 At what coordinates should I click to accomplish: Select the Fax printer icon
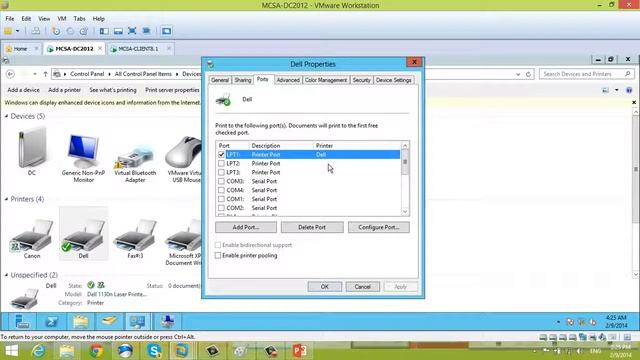coord(135,235)
